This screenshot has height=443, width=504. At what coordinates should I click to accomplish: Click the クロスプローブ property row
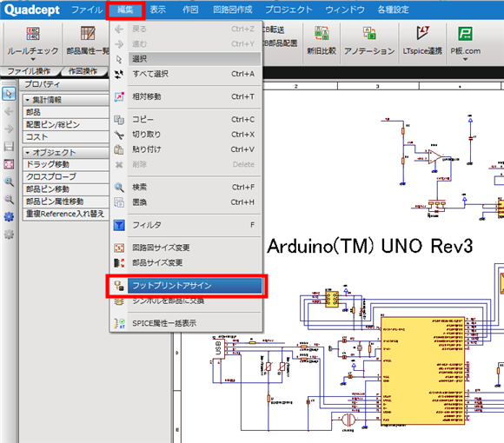65,177
